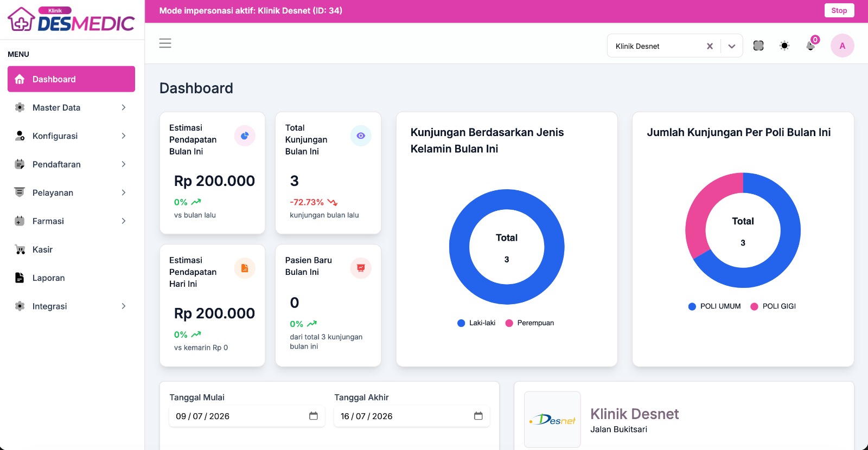Toggle Laki-laki legend in gender chart

(x=476, y=323)
